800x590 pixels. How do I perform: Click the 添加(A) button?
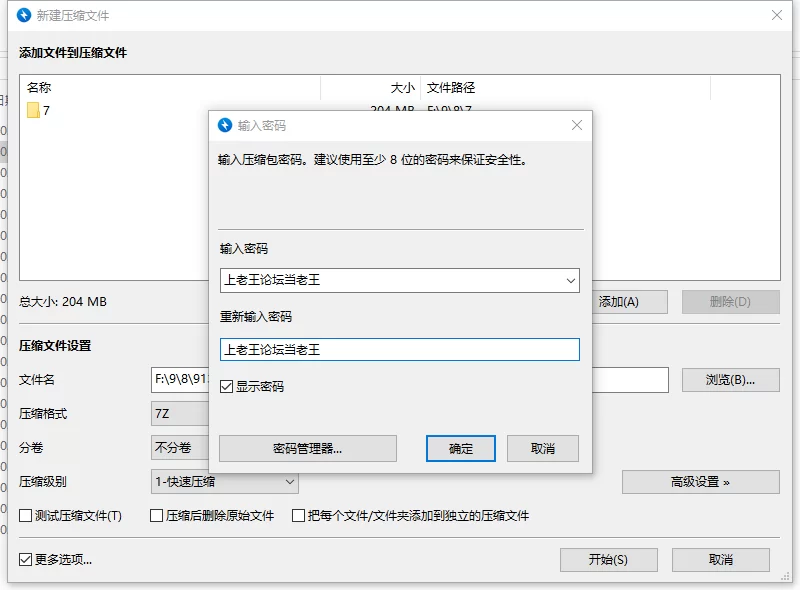[x=630, y=302]
